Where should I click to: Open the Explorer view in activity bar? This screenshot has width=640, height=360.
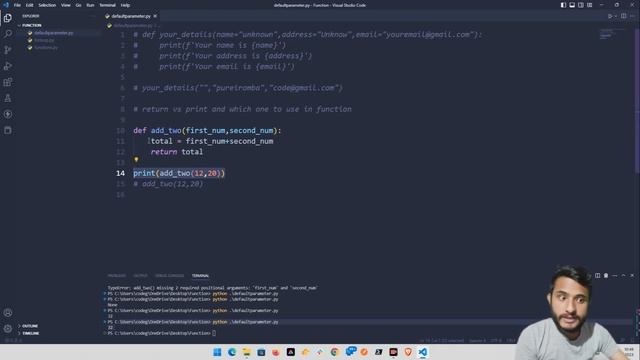8,18
